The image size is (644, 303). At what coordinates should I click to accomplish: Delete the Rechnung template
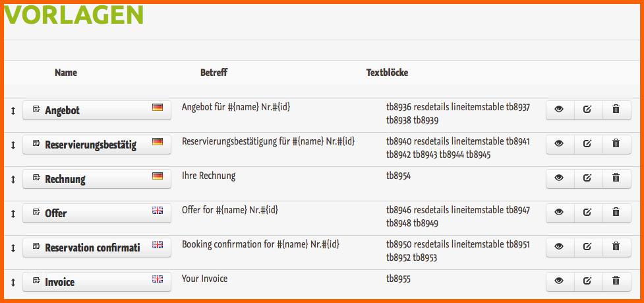(x=616, y=178)
